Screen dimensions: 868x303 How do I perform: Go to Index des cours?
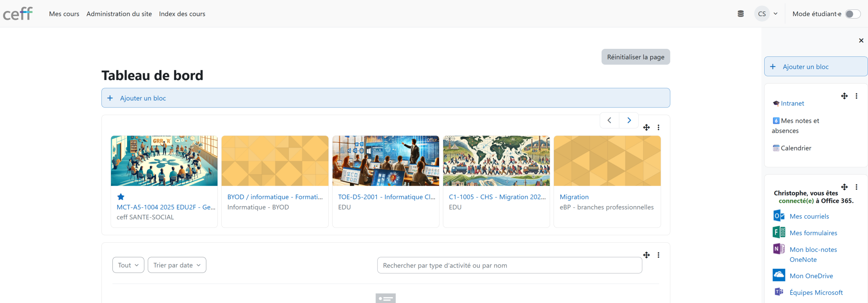[182, 14]
